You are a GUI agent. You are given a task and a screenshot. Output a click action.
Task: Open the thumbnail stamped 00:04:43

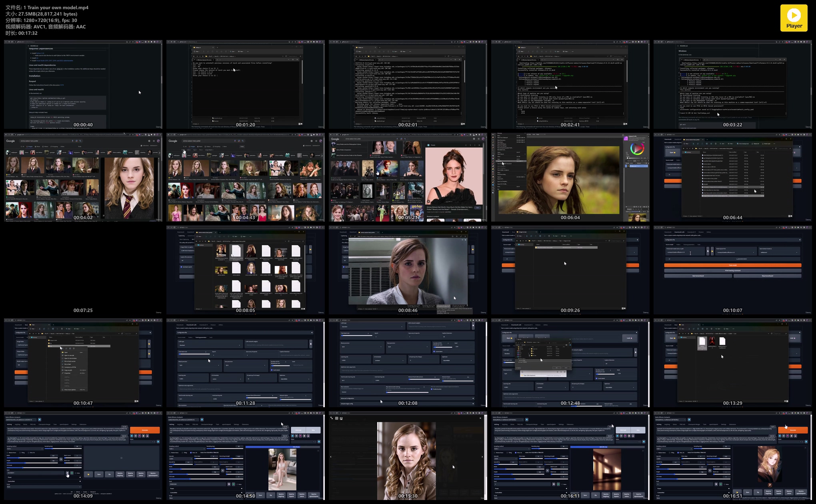(246, 177)
